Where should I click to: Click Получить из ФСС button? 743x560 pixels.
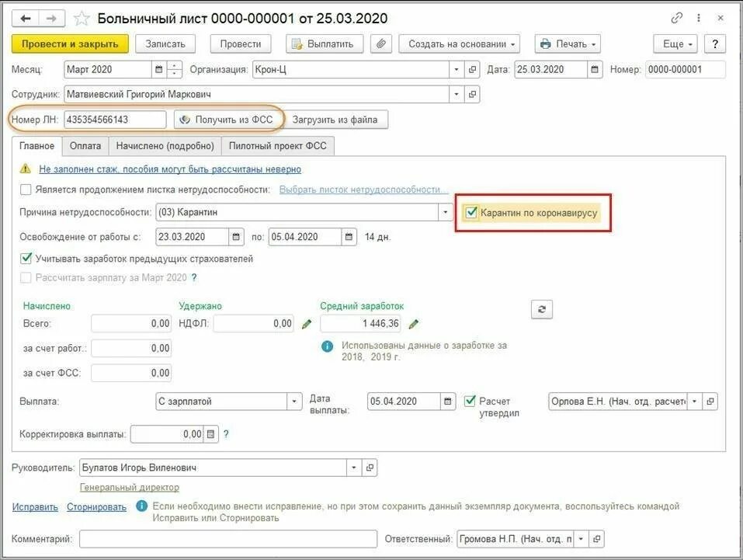coord(227,120)
